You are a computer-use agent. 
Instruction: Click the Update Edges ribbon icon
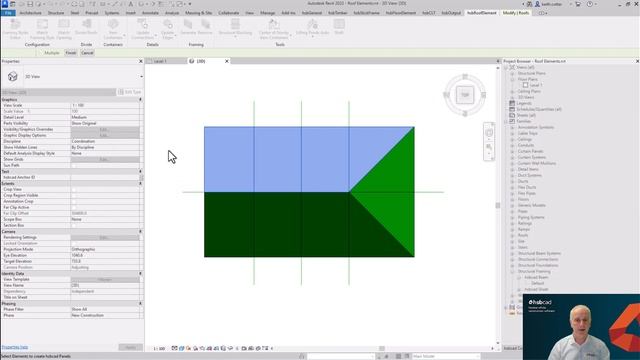coord(168,24)
